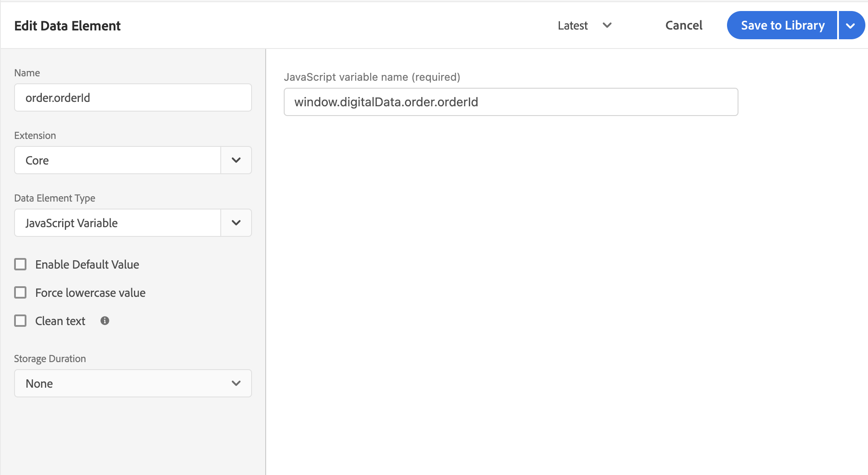Open the Latest version menu label
868x475 pixels.
pyautogui.click(x=572, y=26)
